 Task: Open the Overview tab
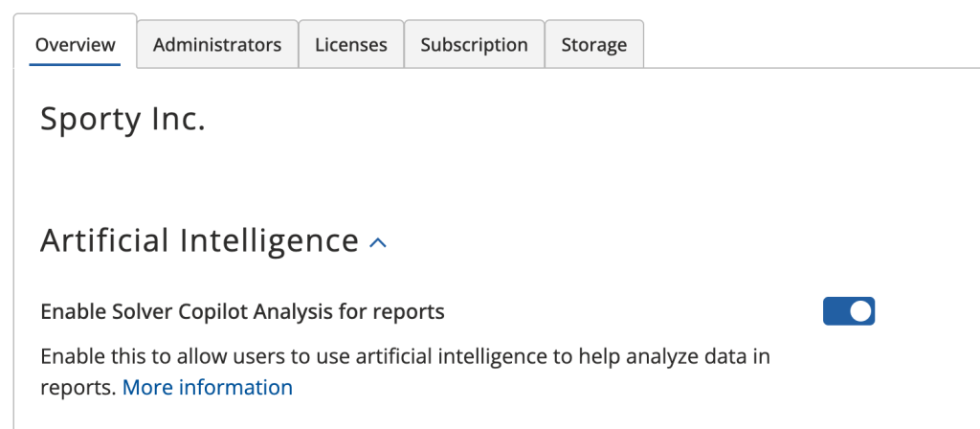coord(75,44)
